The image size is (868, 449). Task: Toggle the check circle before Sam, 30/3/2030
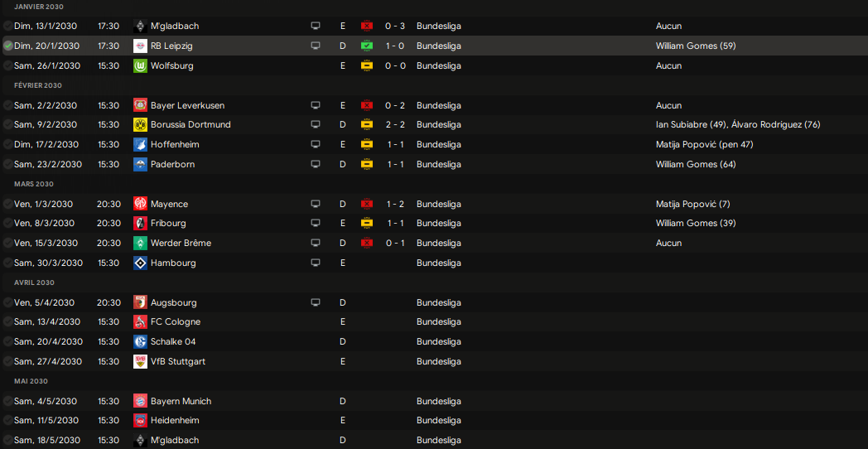point(7,263)
